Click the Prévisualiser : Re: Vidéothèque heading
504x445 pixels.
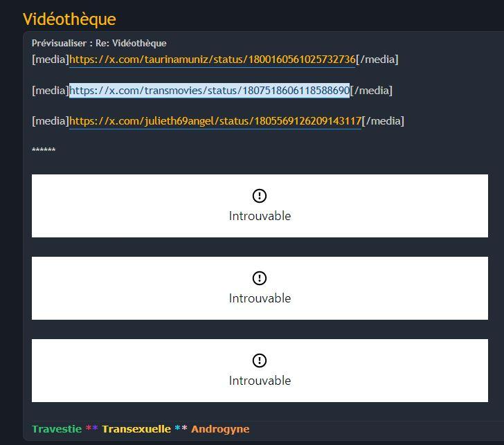pyautogui.click(x=99, y=43)
